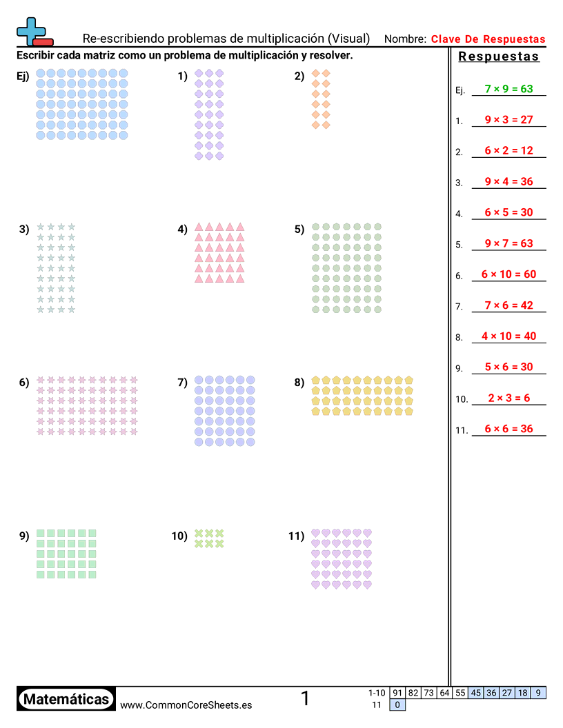The width and height of the screenshot is (563, 728).
Task: Select the '2 × 3 = 6' answer for item 10
Action: [x=508, y=398]
